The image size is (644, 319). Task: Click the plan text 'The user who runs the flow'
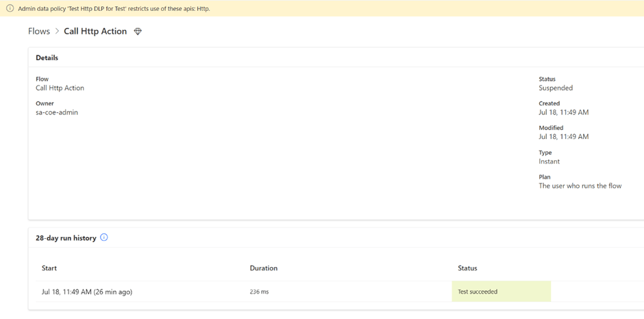point(580,186)
